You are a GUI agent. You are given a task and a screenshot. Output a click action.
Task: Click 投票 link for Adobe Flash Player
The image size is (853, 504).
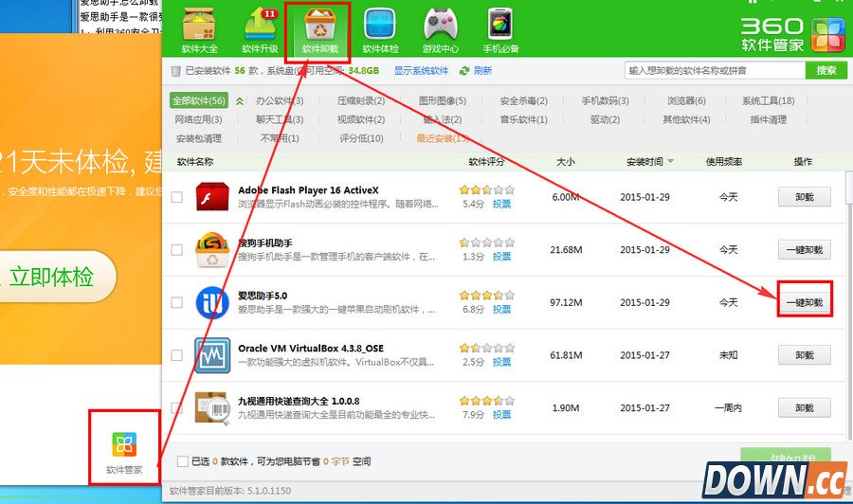click(x=501, y=204)
